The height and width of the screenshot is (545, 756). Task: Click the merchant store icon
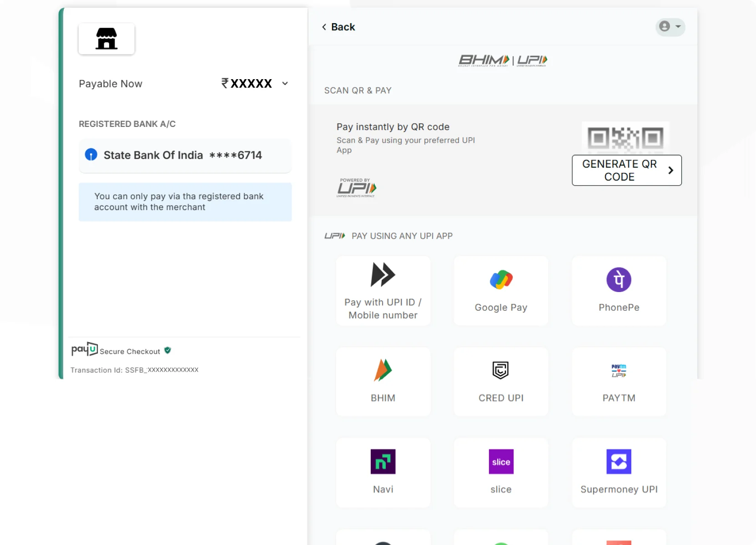(106, 39)
